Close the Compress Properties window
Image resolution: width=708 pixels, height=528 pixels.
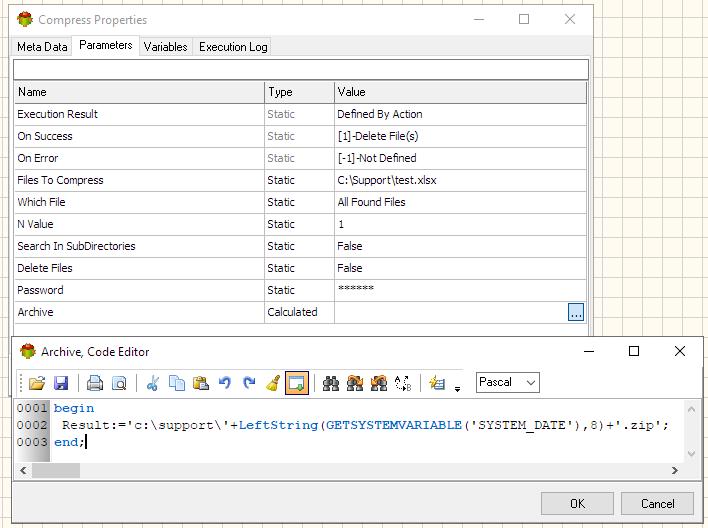coord(570,19)
